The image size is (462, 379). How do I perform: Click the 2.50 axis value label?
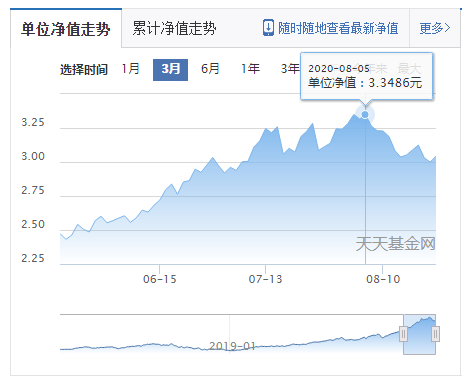pyautogui.click(x=33, y=224)
